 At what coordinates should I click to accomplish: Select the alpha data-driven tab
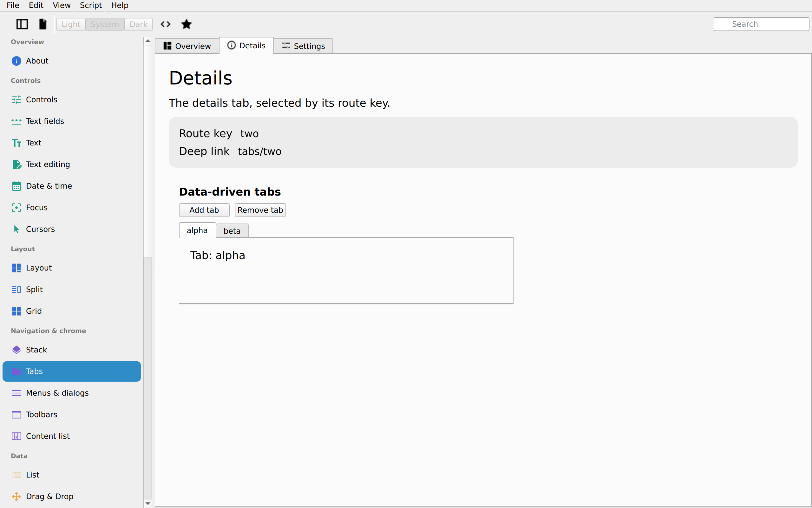point(197,230)
